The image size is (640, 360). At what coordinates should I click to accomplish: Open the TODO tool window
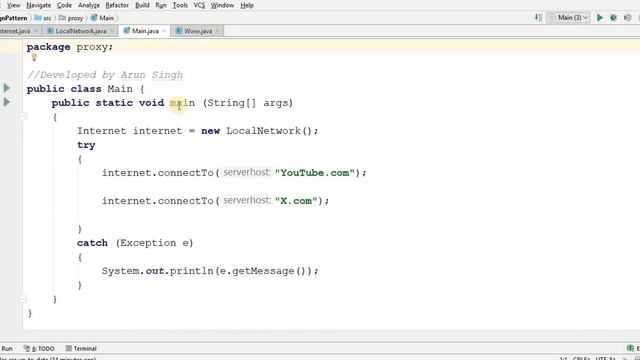(x=39, y=349)
